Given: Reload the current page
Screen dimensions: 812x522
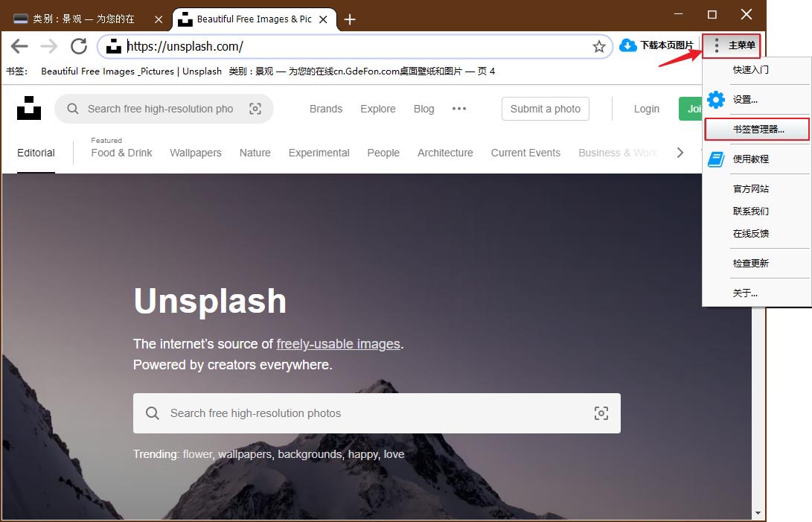Looking at the screenshot, I should 79,46.
